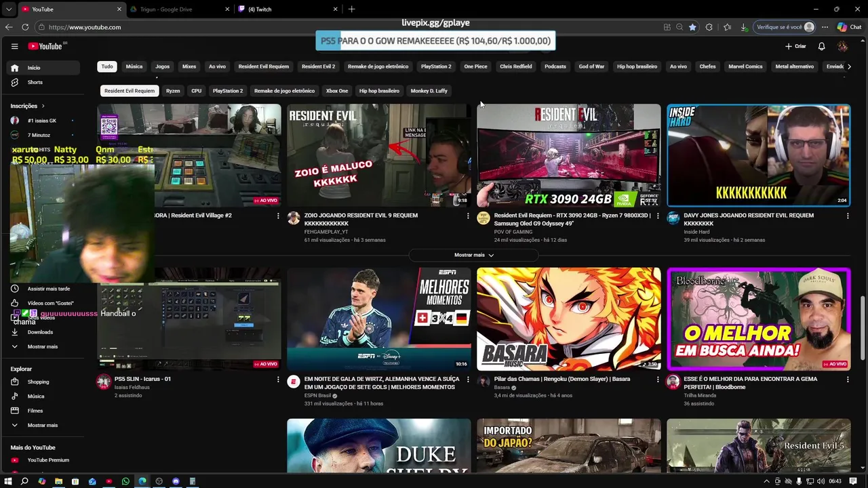This screenshot has width=868, height=488.
Task: Open the account avatar menu
Action: click(842, 46)
